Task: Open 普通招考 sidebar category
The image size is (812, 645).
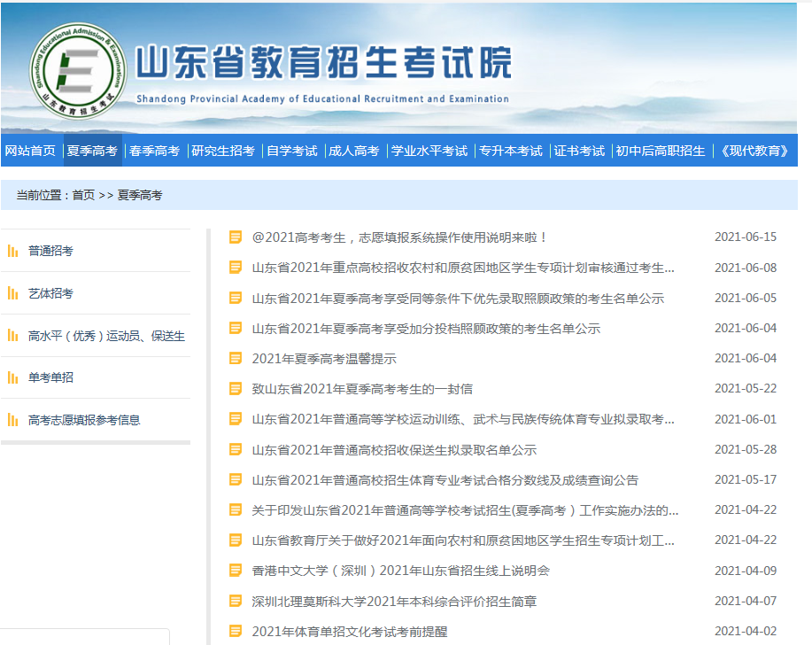Action: (x=50, y=251)
